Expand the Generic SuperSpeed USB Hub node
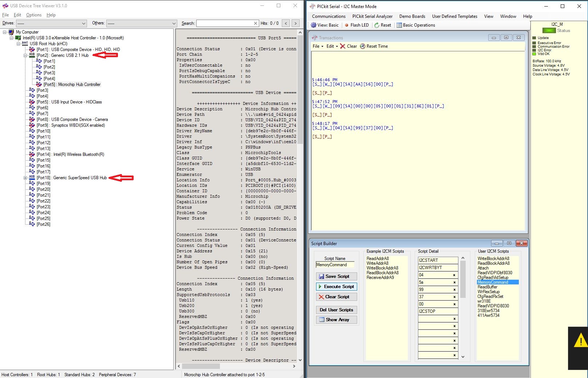The width and height of the screenshot is (588, 378). 25,178
